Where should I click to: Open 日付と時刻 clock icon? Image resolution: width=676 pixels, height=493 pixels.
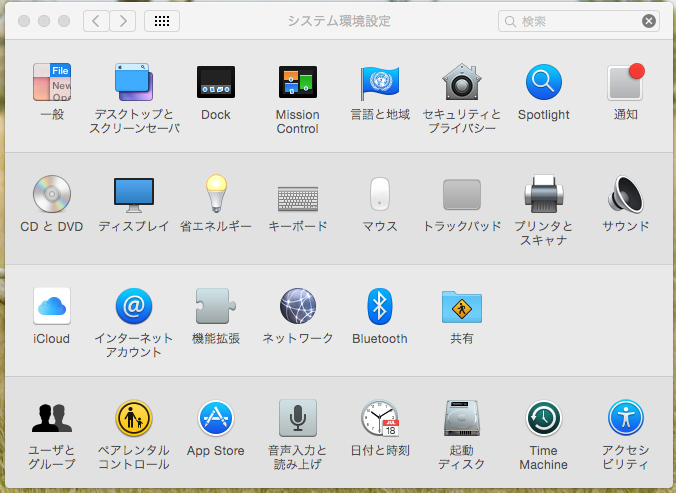pyautogui.click(x=380, y=418)
